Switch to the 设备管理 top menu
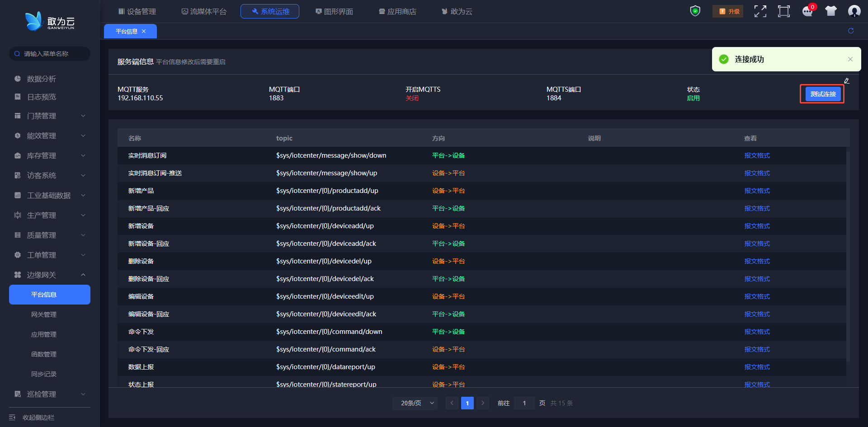The height and width of the screenshot is (427, 868). click(x=137, y=11)
